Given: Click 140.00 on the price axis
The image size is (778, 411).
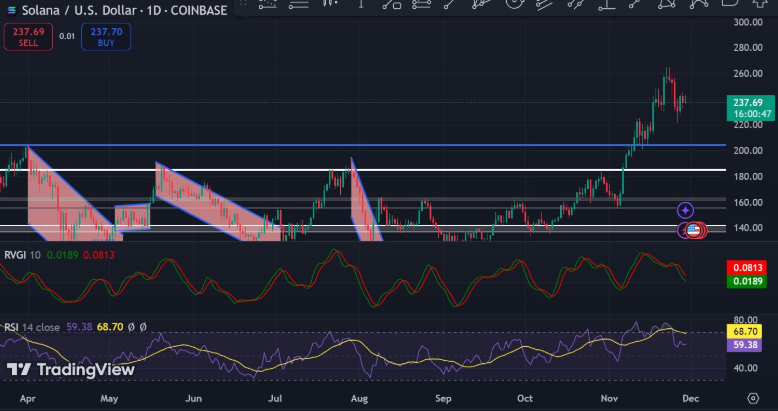Looking at the screenshot, I should tap(748, 228).
